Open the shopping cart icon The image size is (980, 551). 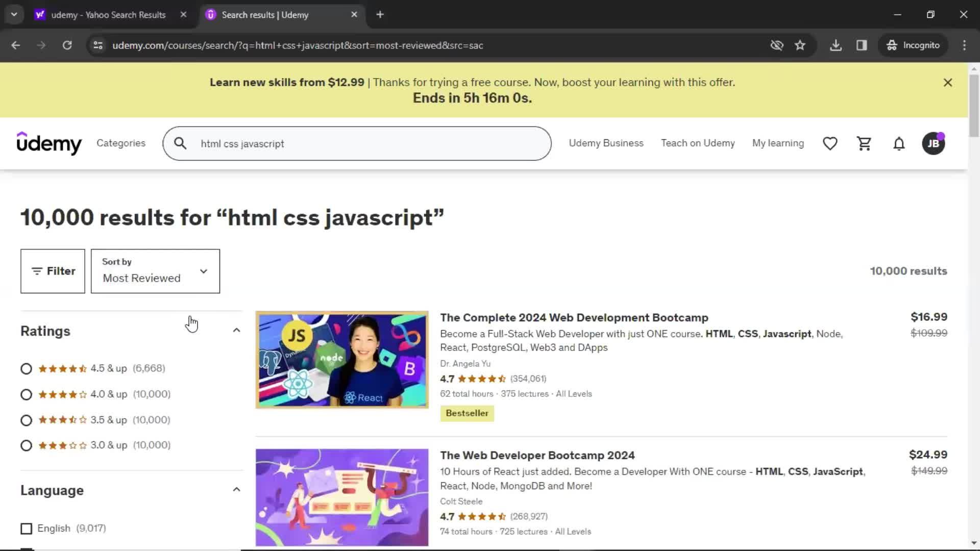pos(864,143)
